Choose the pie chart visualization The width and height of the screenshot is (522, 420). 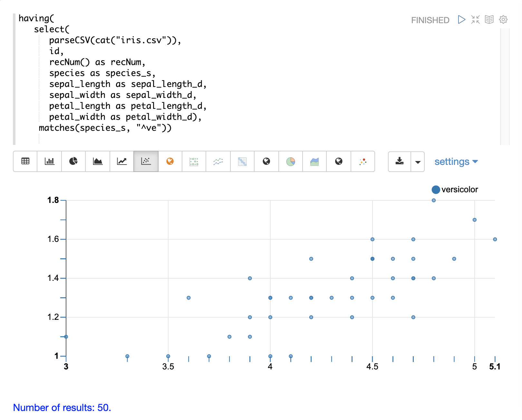[x=73, y=161]
